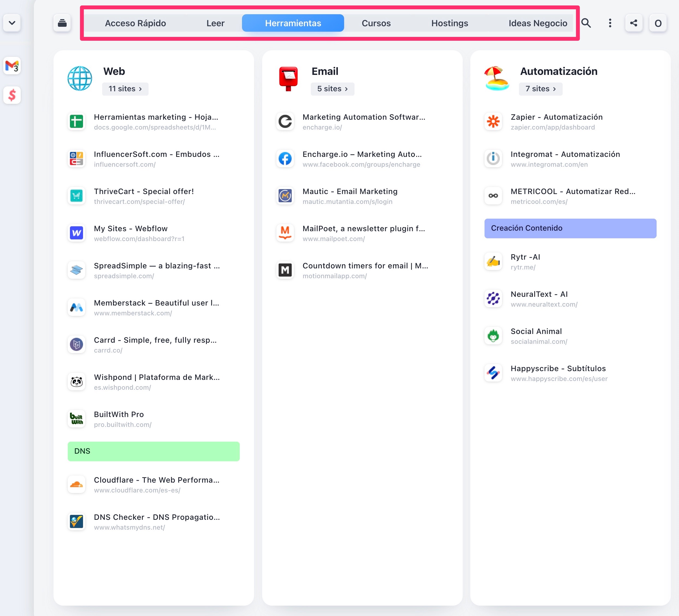Image resolution: width=679 pixels, height=616 pixels.
Task: Open the Cursos tab
Action: coord(376,23)
